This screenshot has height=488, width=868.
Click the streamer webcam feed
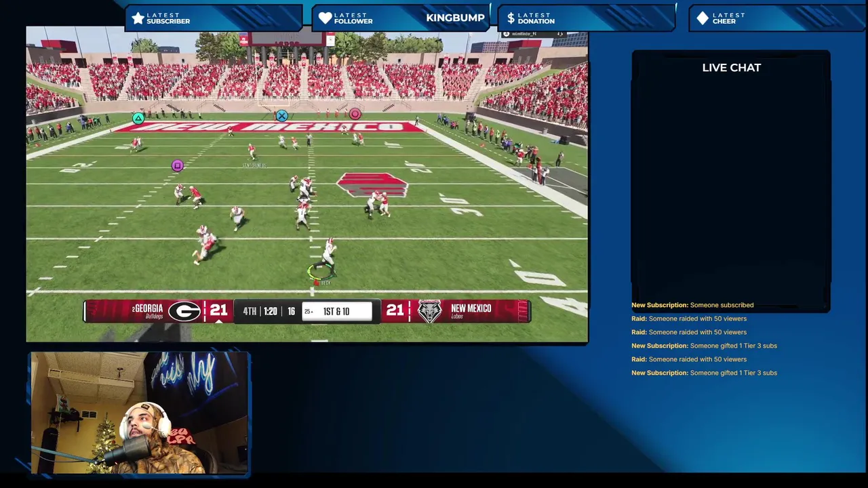point(140,413)
